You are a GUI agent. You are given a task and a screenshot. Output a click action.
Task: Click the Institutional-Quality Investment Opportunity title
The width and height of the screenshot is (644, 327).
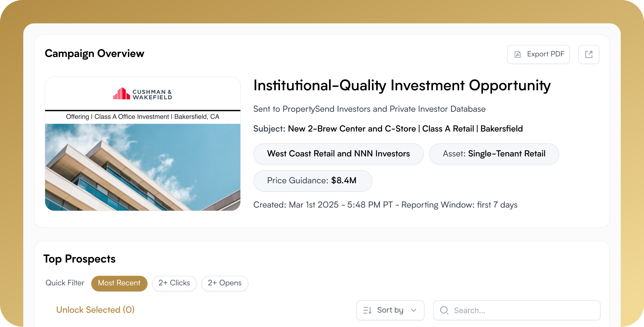(x=402, y=85)
